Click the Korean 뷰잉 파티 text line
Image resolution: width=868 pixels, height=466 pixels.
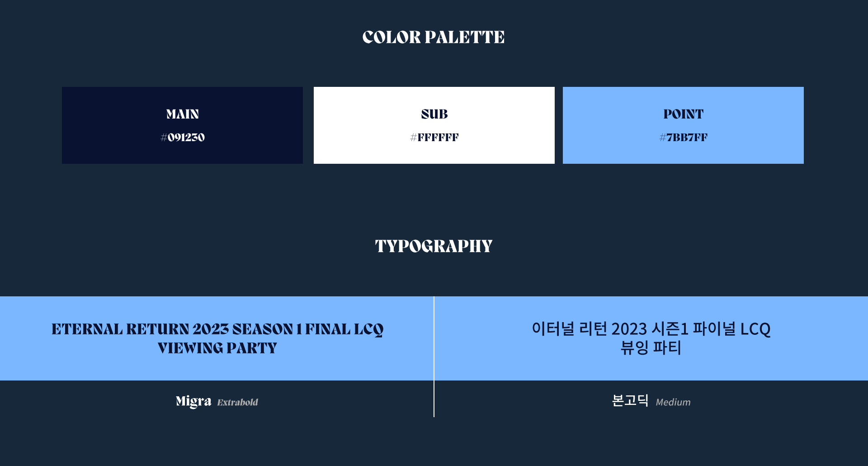click(651, 347)
